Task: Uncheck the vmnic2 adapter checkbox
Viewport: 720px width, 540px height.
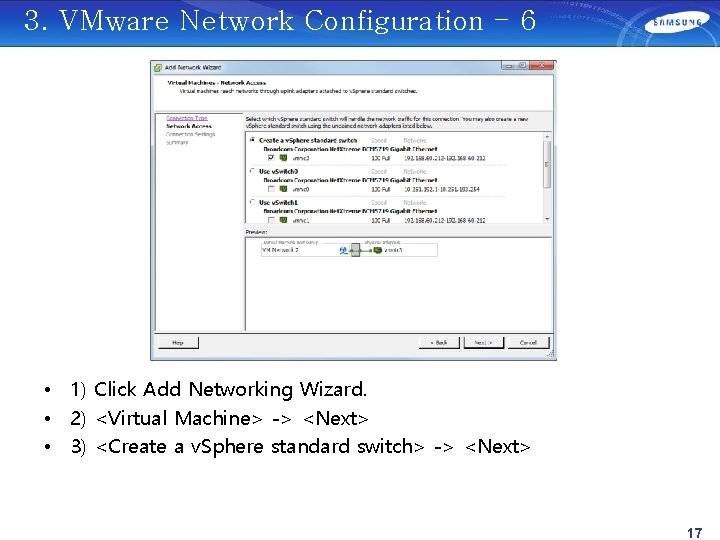Action: [x=271, y=158]
